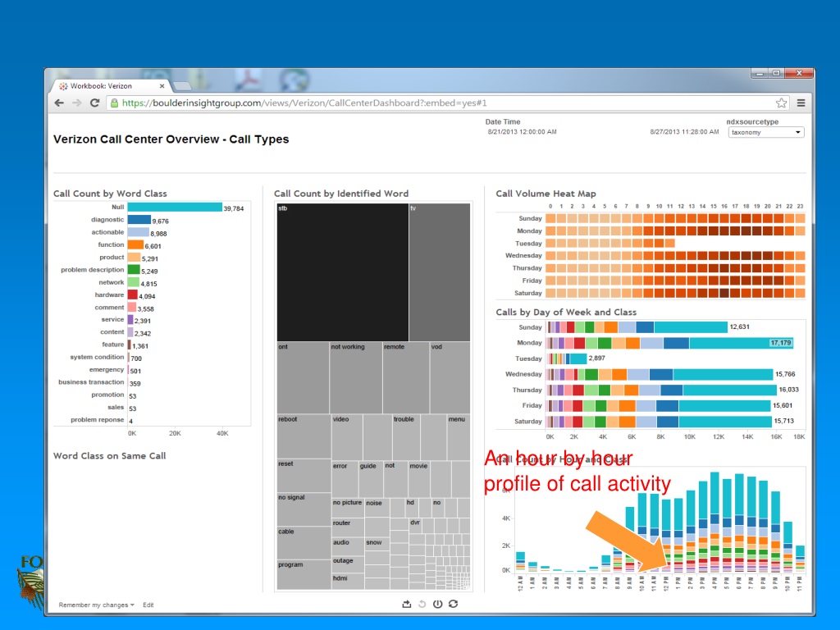Viewport: 840px width, 630px height.
Task: Select the audio treemap cell
Action: (348, 547)
